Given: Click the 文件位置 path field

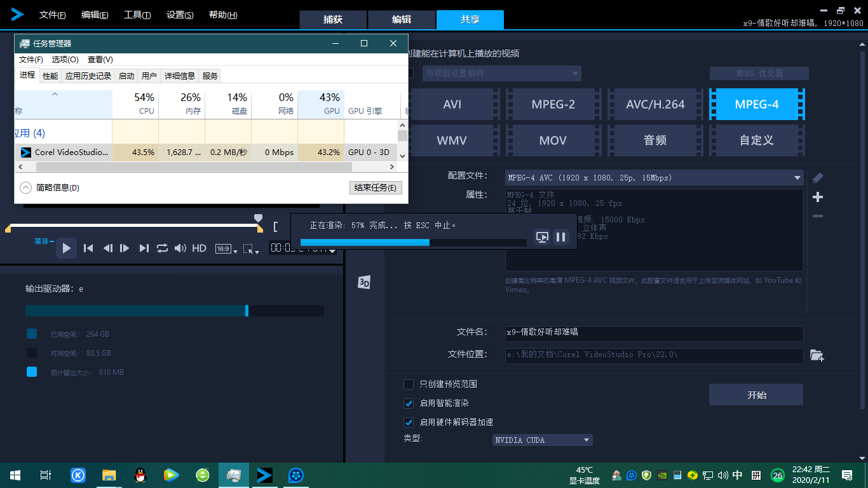Looking at the screenshot, I should tap(654, 355).
